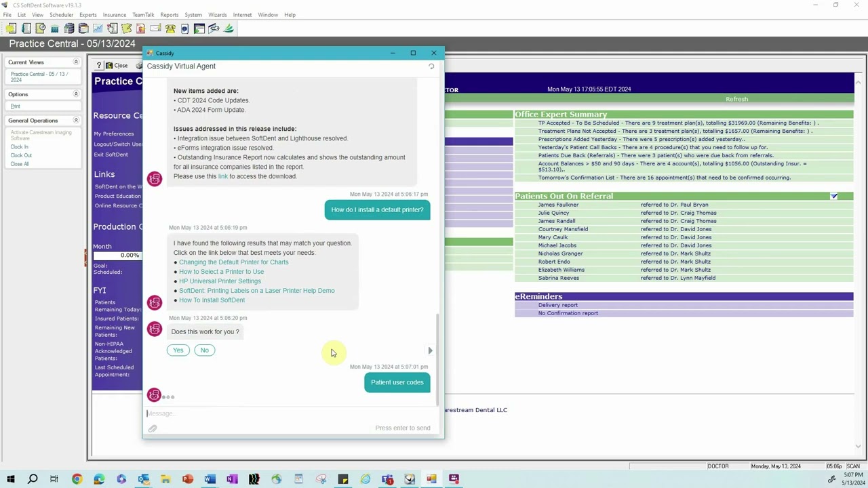
Task: Click the green leaf toolbar icon
Action: pyautogui.click(x=229, y=28)
